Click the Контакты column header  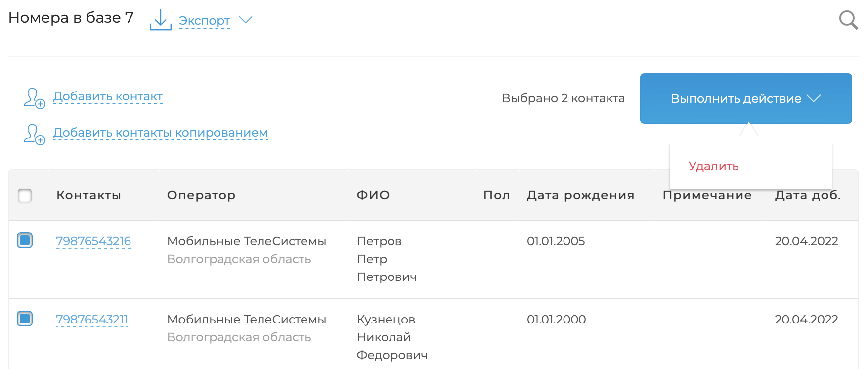[x=88, y=195]
